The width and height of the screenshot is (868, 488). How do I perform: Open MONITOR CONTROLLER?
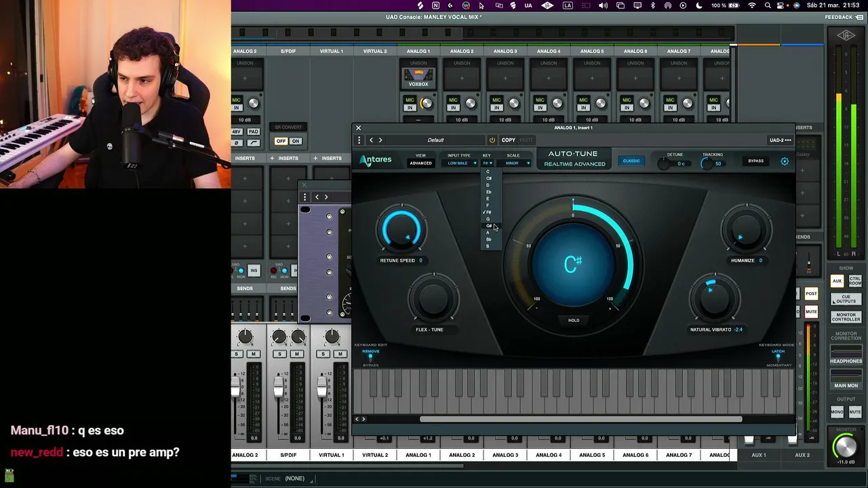point(846,317)
